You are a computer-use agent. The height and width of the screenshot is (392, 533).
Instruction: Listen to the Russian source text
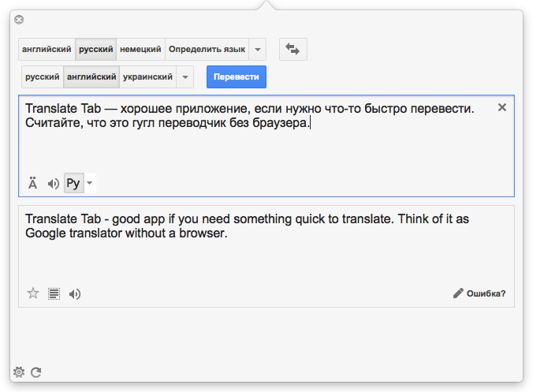coord(54,184)
